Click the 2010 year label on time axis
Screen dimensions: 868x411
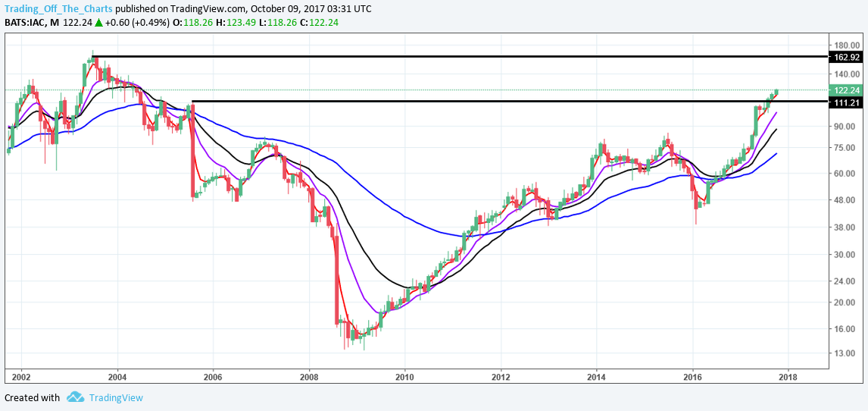click(404, 377)
